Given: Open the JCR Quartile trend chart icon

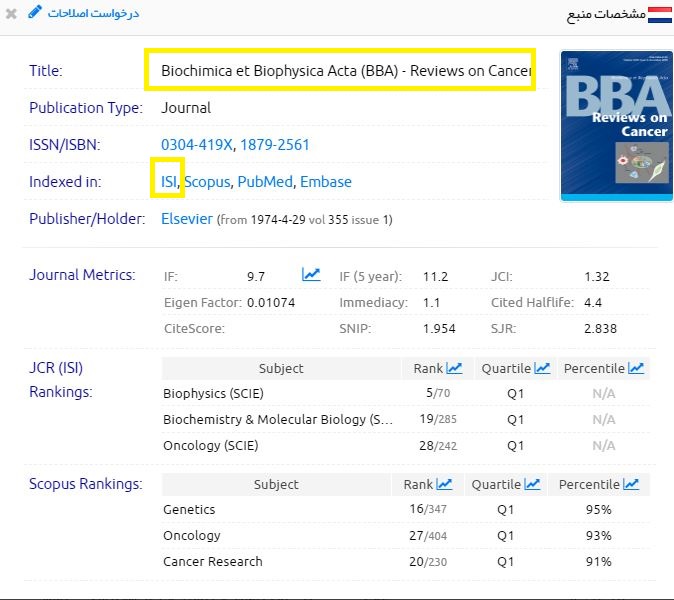Looking at the screenshot, I should 542,368.
